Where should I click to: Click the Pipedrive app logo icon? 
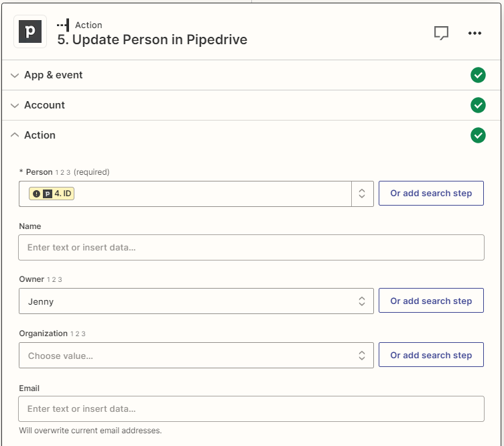tap(30, 32)
